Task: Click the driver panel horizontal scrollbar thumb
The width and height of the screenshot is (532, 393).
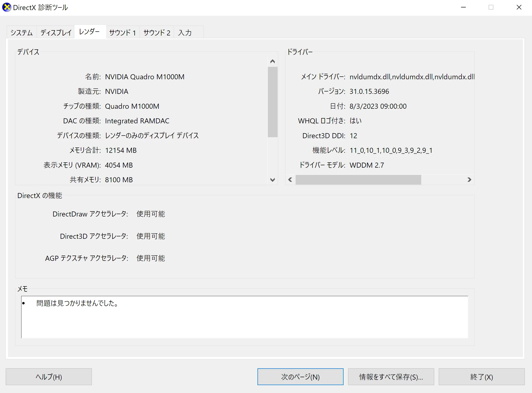Action: tap(358, 180)
